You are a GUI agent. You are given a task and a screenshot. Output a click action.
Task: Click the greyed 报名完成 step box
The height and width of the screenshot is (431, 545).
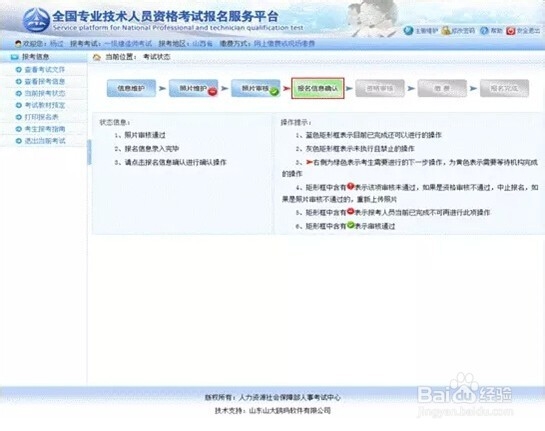(x=504, y=88)
